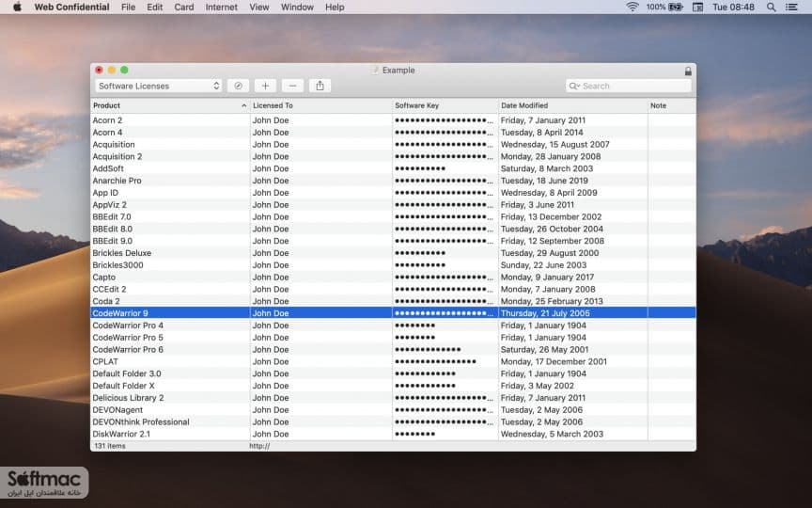Select the Anarchie Pro row
This screenshot has height=508, width=812.
pos(393,181)
